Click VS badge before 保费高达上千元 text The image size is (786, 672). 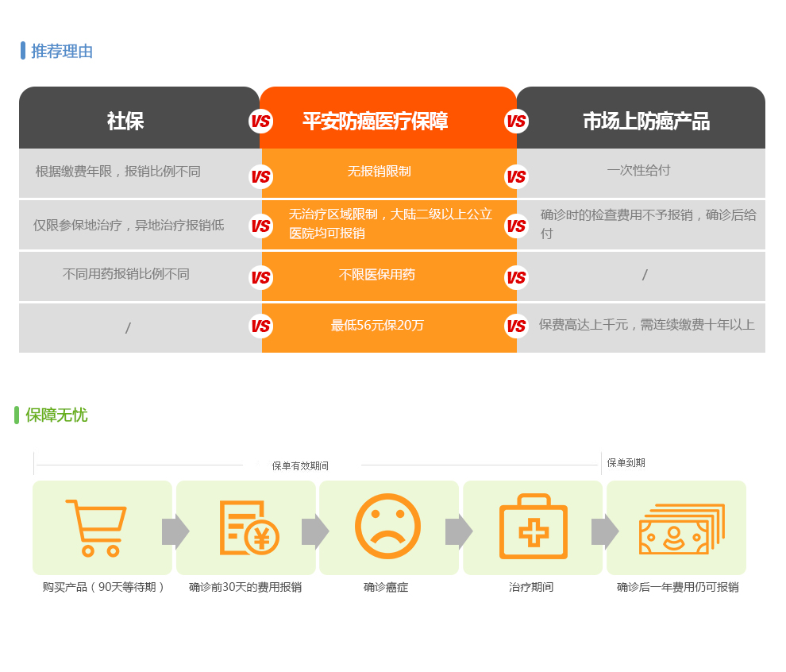[x=516, y=326]
